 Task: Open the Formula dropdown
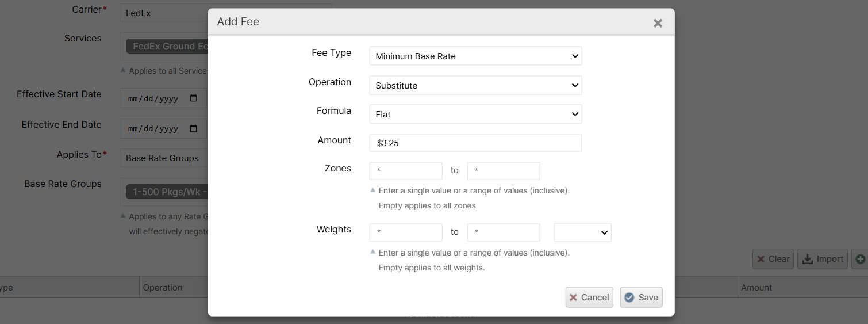[475, 114]
